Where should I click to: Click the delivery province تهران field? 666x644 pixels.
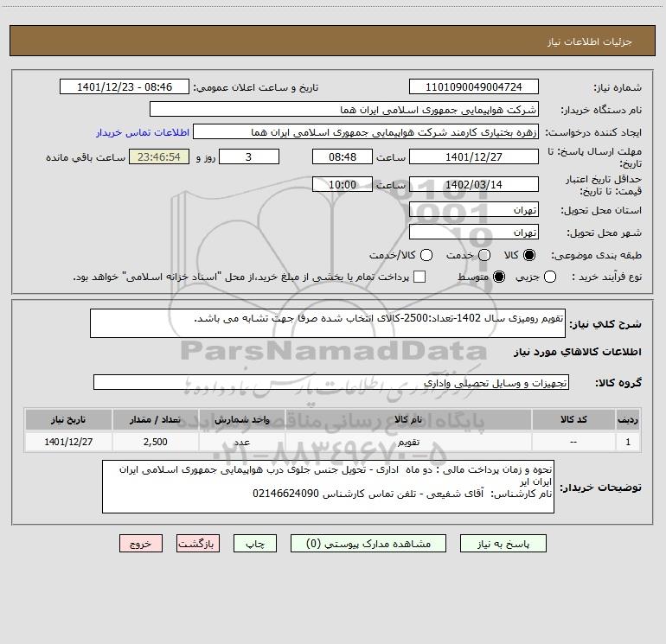[474, 210]
